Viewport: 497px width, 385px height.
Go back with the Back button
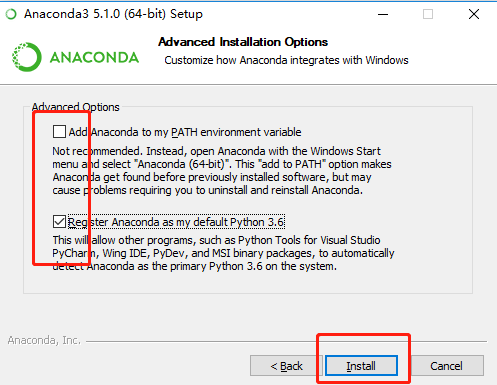286,366
